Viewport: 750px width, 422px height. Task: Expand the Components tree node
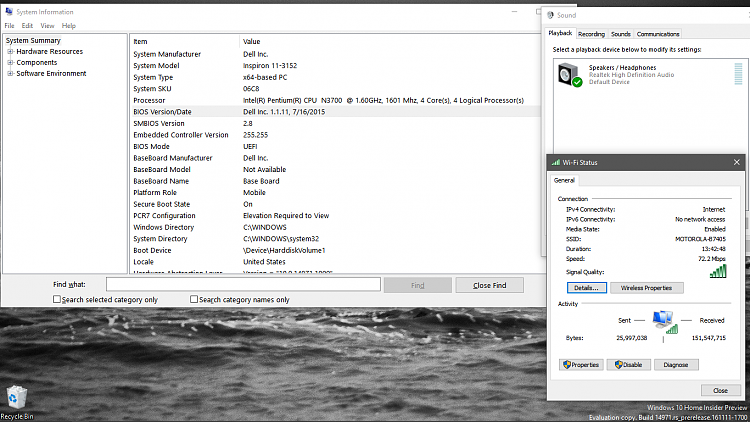[x=10, y=62]
